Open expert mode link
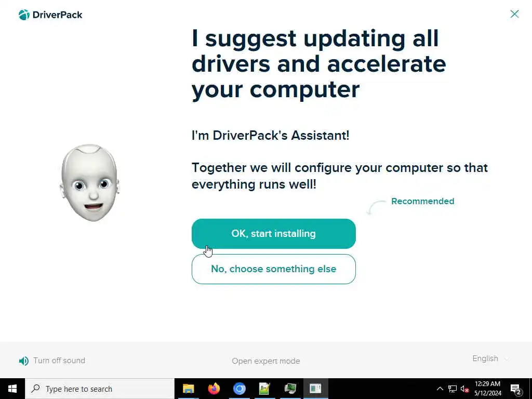This screenshot has height=399, width=532. coord(266,361)
